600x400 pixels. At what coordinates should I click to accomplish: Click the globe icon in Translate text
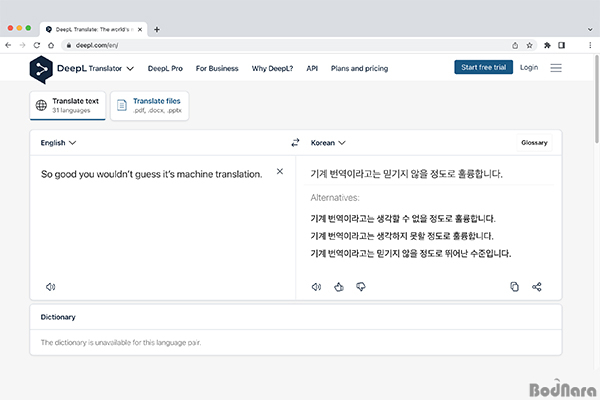pos(41,105)
